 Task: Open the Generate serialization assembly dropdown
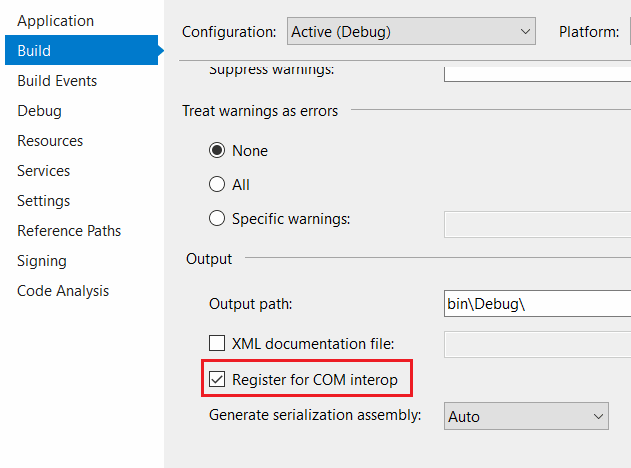526,416
